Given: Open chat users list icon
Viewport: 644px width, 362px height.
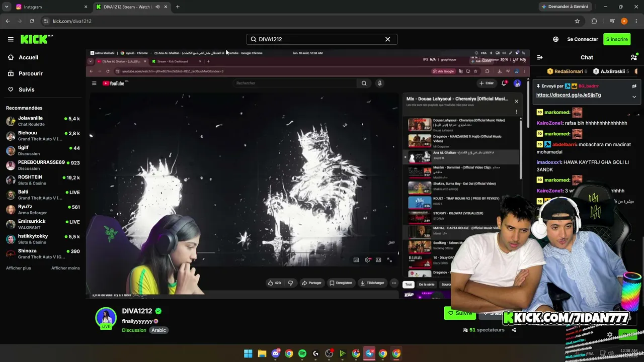Looking at the screenshot, I should 634,57.
